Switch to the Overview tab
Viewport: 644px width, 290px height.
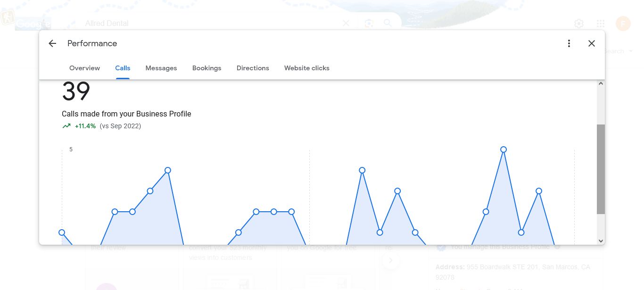tap(84, 68)
